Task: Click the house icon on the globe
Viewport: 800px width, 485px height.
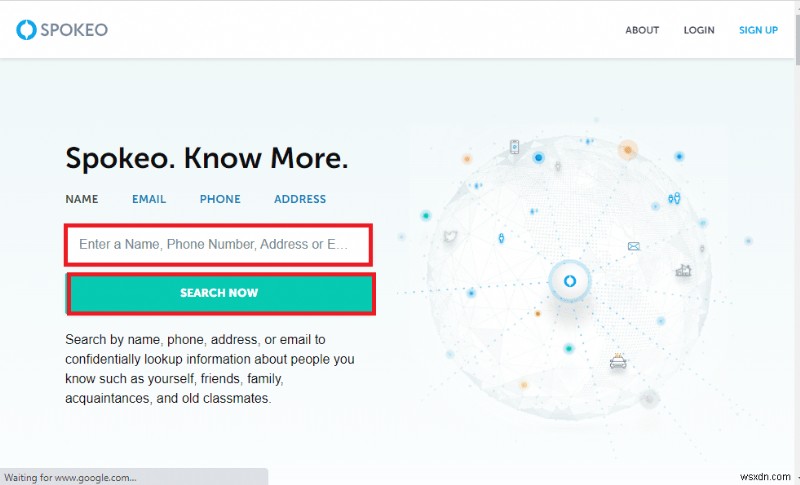Action: 684,270
